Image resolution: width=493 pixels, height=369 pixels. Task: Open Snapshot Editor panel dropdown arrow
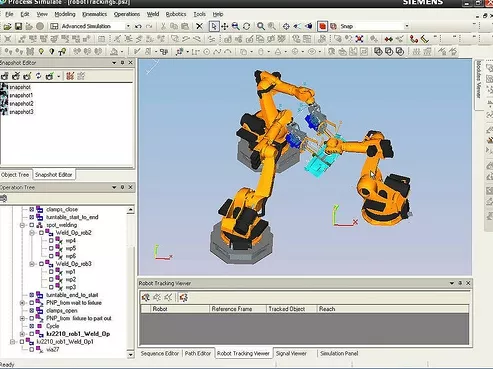click(114, 63)
